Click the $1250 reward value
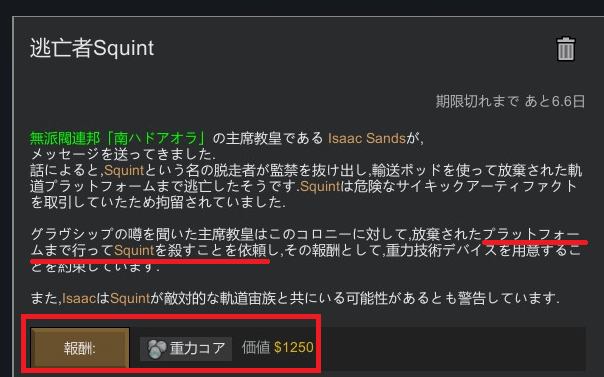This screenshot has height=377, width=604. [x=294, y=347]
